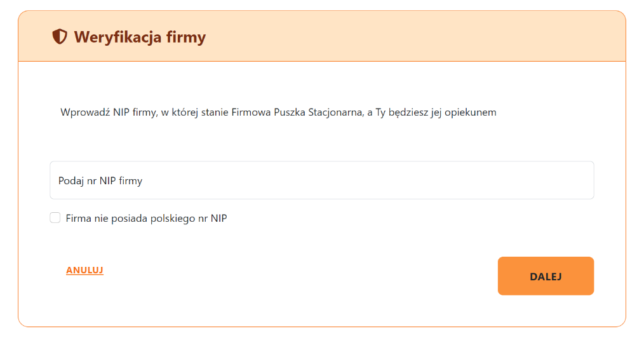Click the Podaj nr NIP firmy placeholder text
644x338 pixels.
click(x=100, y=181)
